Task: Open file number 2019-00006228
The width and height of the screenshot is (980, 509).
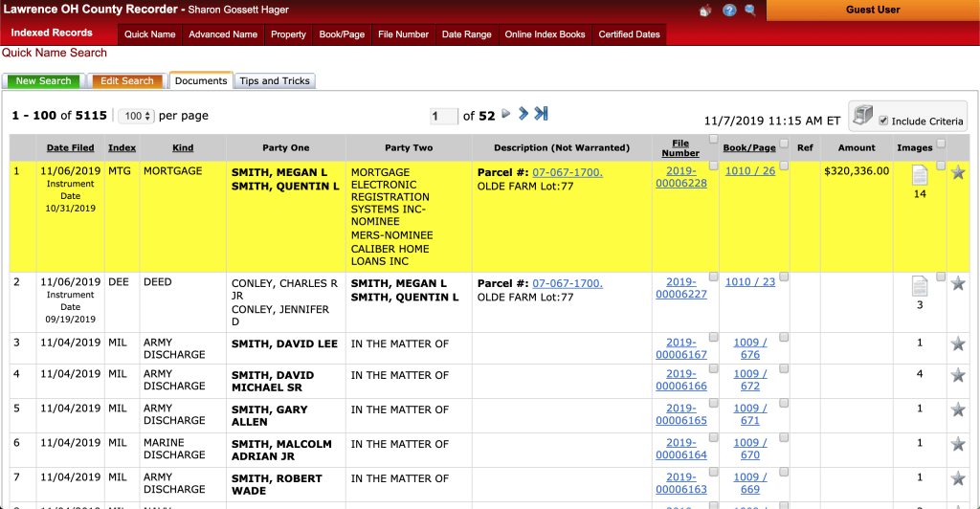Action: tap(681, 177)
